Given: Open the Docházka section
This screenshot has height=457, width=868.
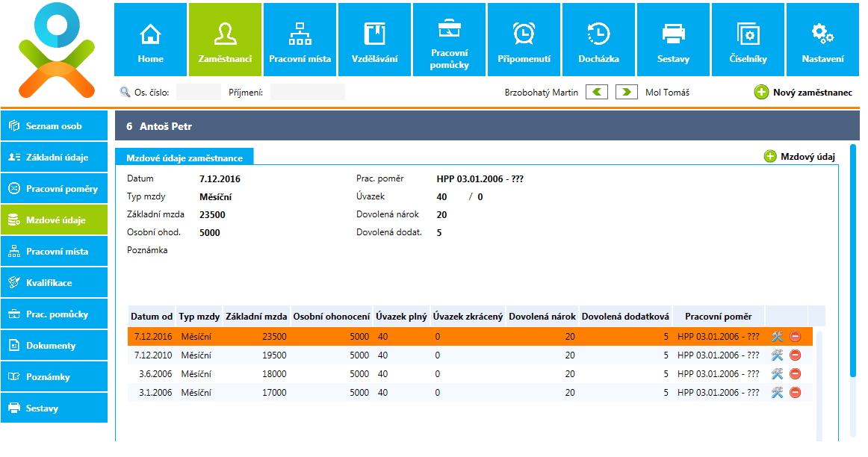Looking at the screenshot, I should [599, 40].
